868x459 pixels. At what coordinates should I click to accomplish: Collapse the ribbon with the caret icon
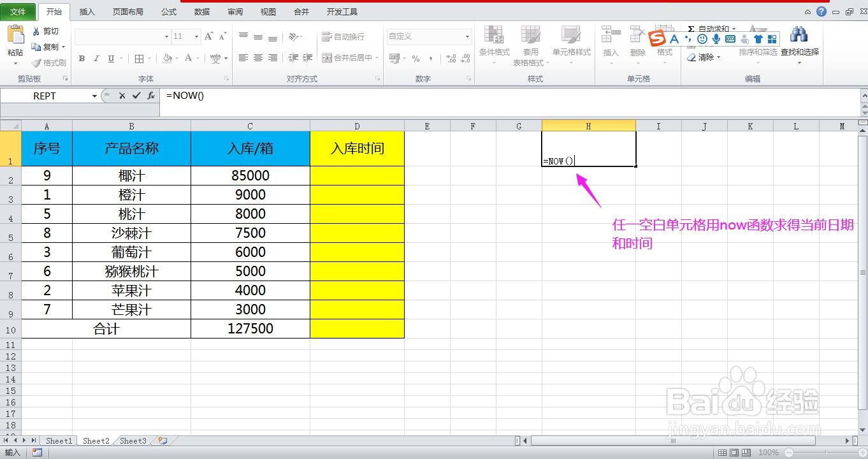pyautogui.click(x=808, y=11)
